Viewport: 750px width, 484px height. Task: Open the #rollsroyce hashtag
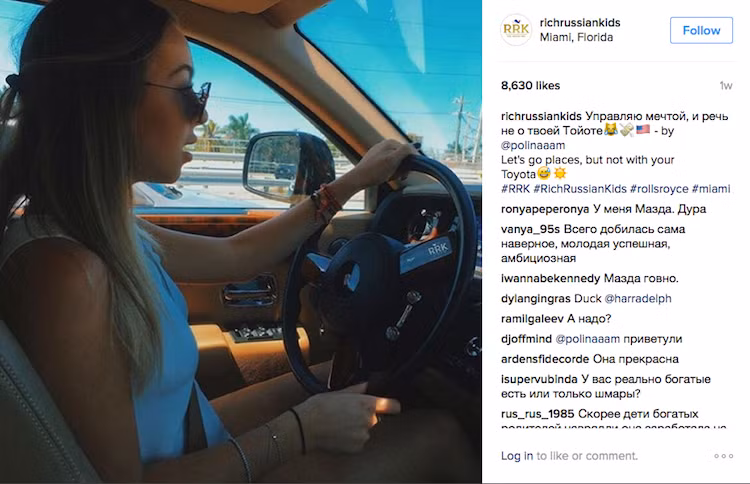coord(659,189)
